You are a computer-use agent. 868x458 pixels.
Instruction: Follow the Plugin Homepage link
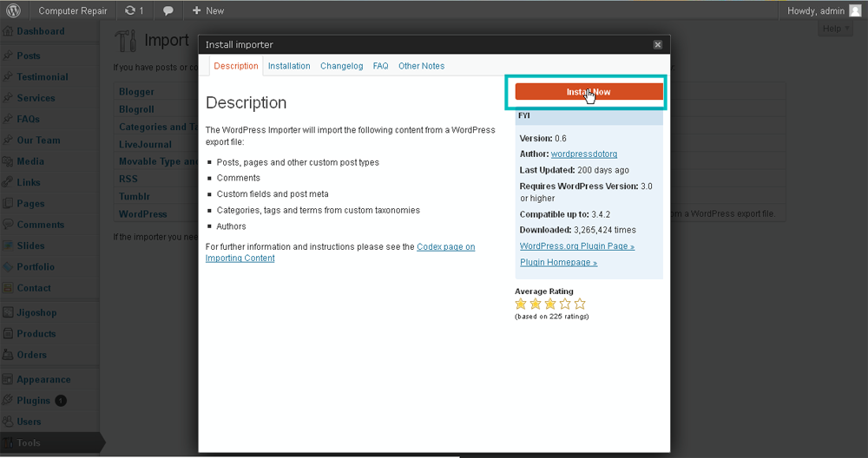tap(558, 262)
